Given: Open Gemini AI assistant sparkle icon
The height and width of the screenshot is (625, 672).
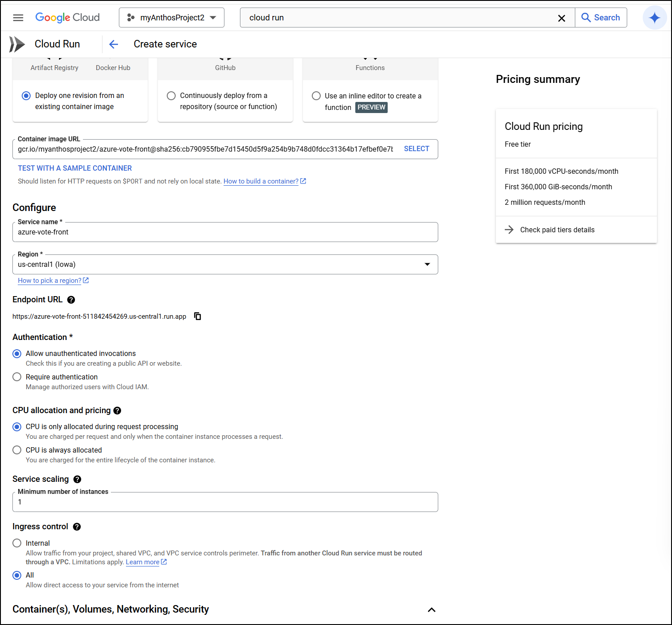Looking at the screenshot, I should pos(655,18).
